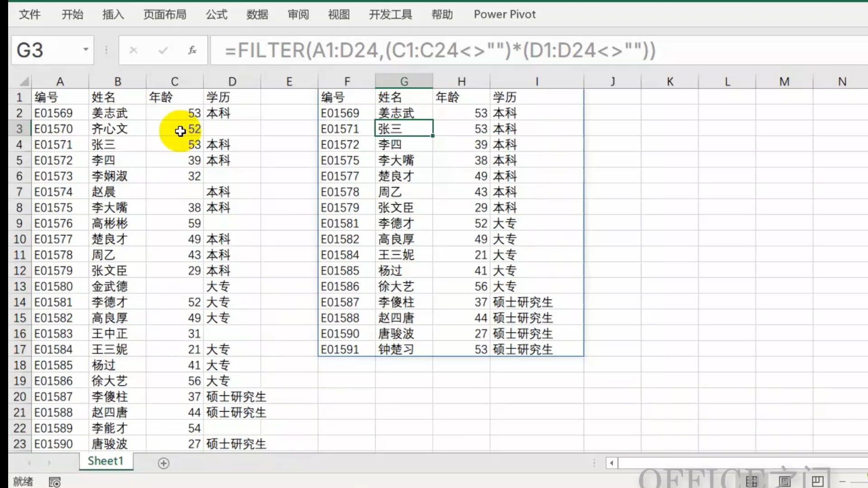Open the Power Pivot tab
This screenshot has width=868, height=488.
point(505,14)
